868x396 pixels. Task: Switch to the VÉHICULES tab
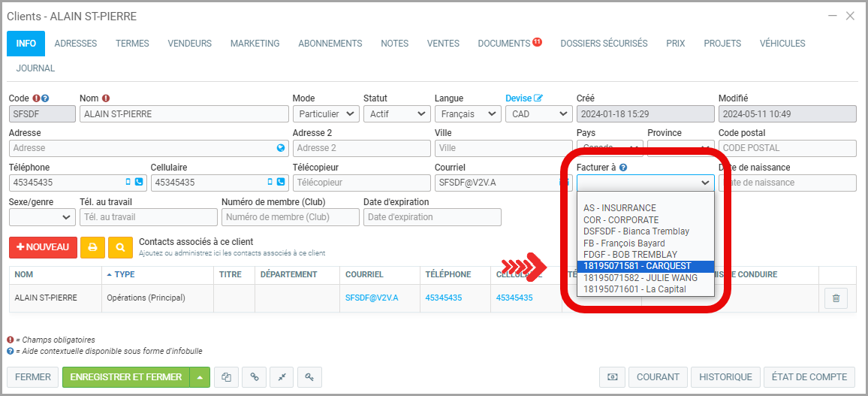782,44
